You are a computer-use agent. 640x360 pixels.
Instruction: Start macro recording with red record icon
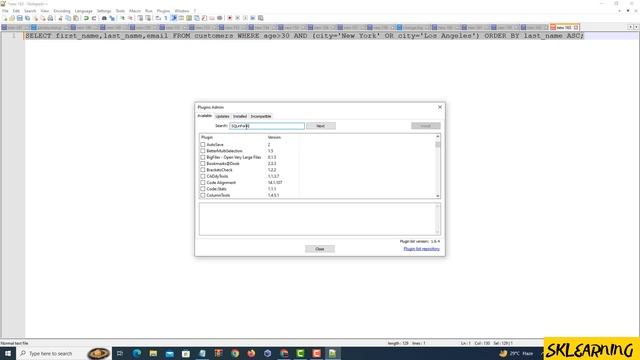coord(229,18)
